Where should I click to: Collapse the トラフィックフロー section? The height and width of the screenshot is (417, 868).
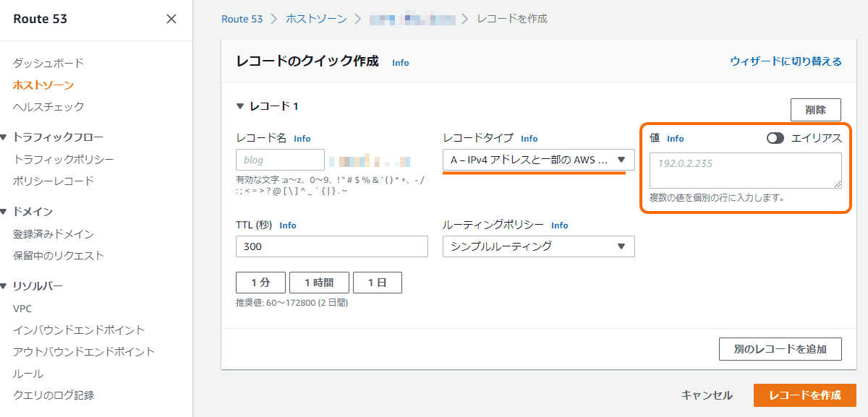click(x=4, y=137)
